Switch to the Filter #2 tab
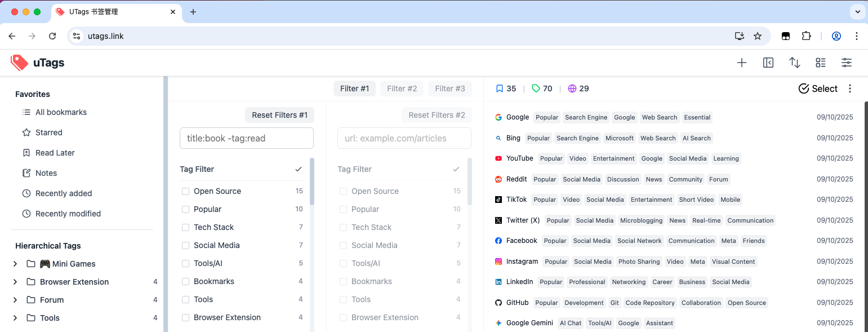 tap(402, 88)
